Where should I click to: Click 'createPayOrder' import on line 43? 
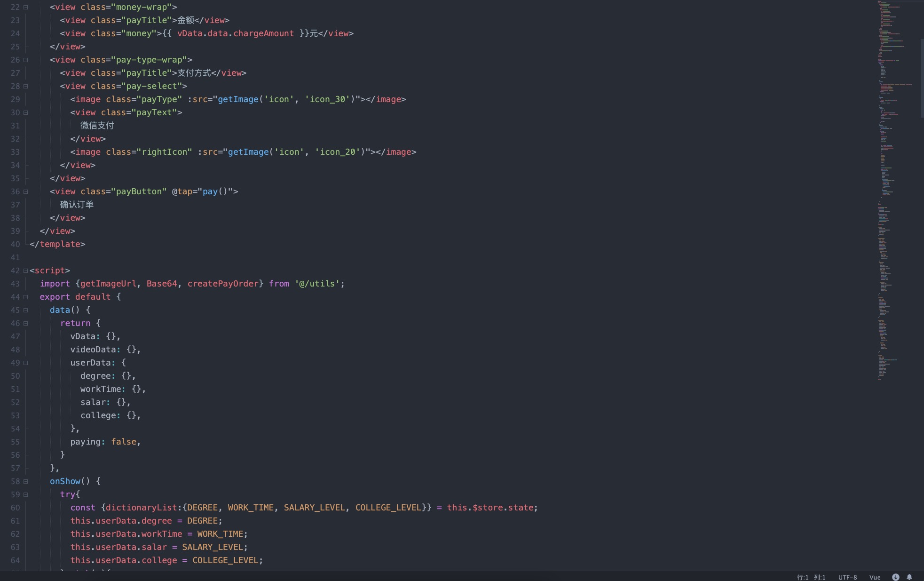[x=223, y=284]
